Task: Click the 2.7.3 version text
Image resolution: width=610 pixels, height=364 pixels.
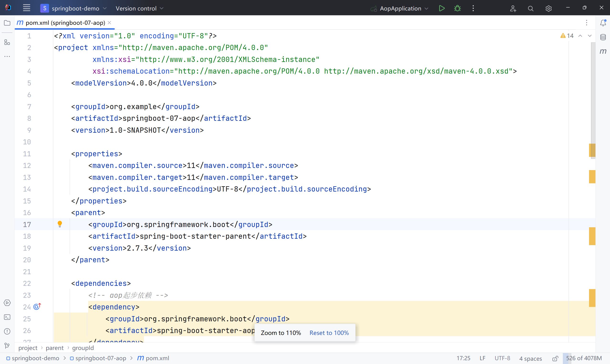Action: coord(137,248)
